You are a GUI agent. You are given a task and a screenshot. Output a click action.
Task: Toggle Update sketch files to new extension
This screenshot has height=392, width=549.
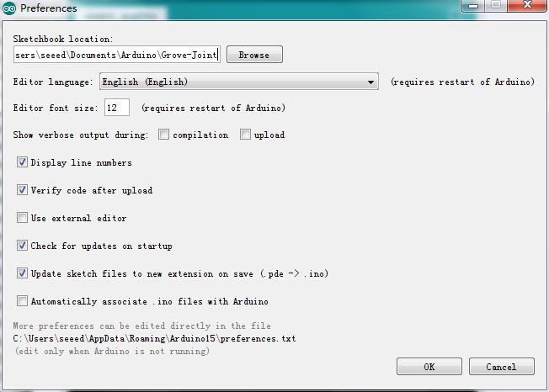(x=23, y=273)
